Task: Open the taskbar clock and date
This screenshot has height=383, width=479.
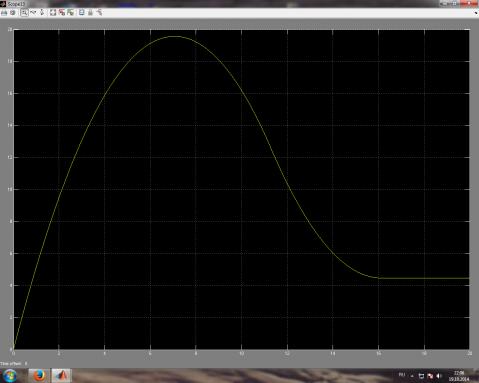Action: 459,376
